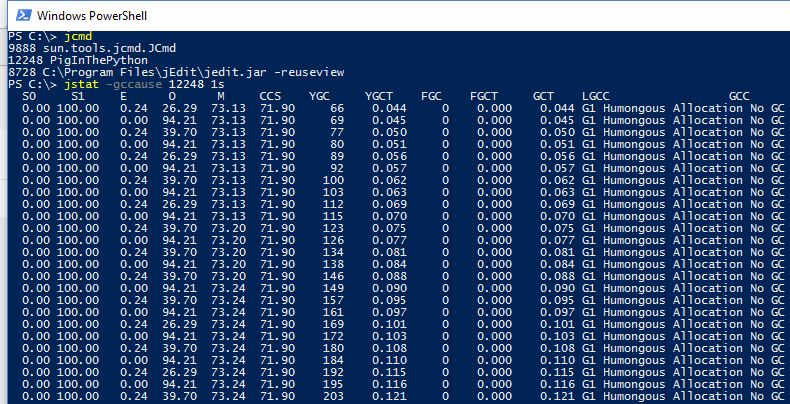
Task: Click the YGC value 92
Action: point(337,168)
